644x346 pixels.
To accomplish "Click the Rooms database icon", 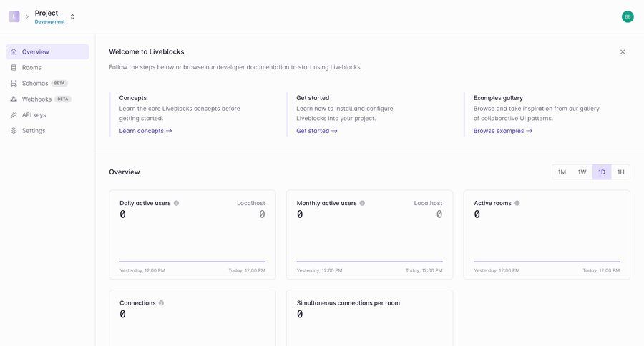I will (x=14, y=67).
